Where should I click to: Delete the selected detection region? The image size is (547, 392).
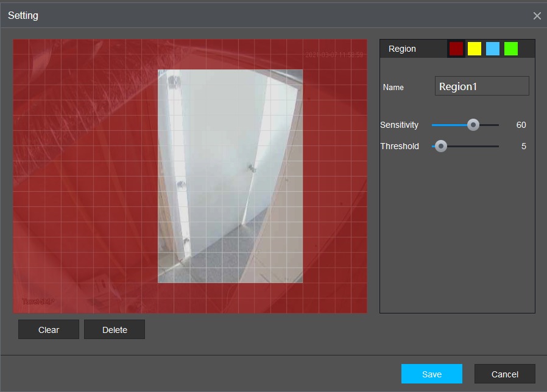(x=115, y=329)
